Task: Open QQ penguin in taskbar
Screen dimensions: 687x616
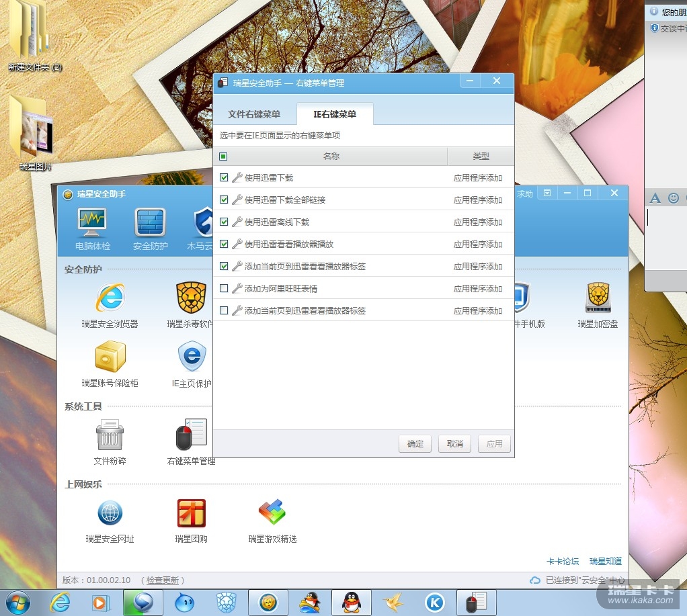Action: pos(352,603)
